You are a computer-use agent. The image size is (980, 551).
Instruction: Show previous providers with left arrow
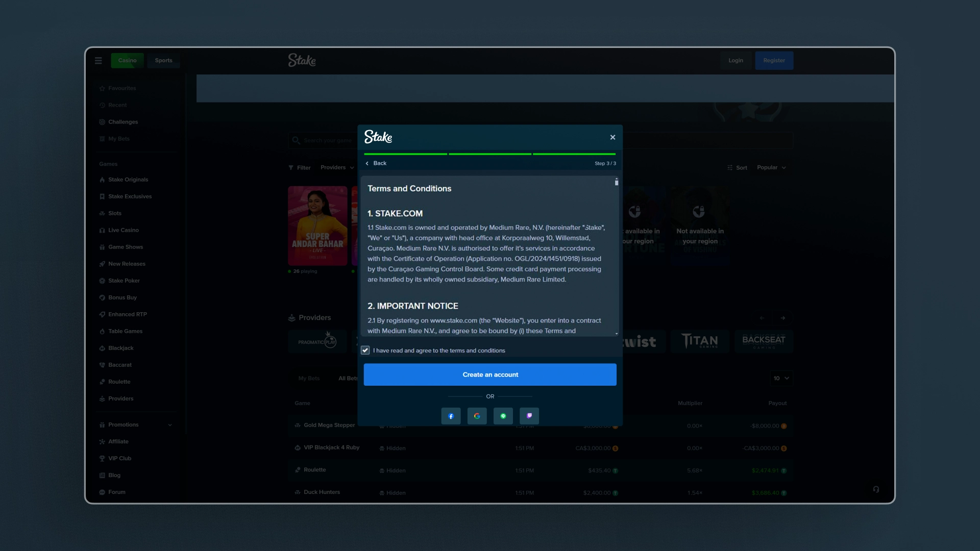point(762,318)
